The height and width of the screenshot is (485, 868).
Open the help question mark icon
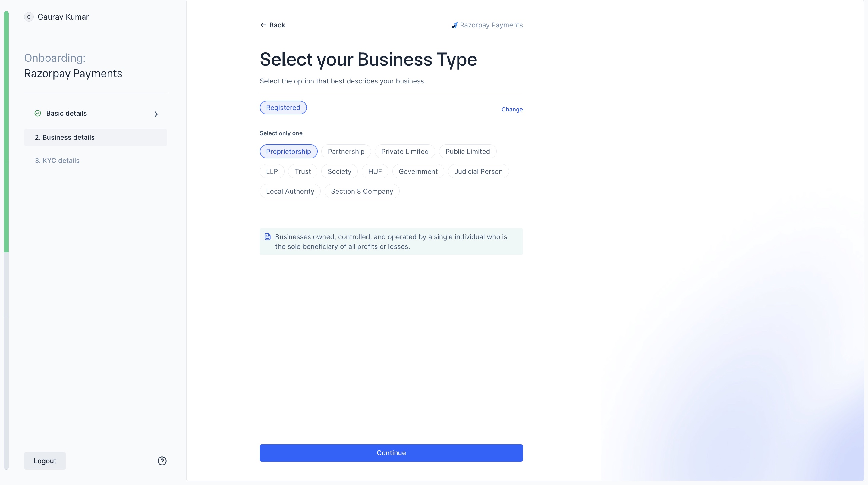click(162, 461)
